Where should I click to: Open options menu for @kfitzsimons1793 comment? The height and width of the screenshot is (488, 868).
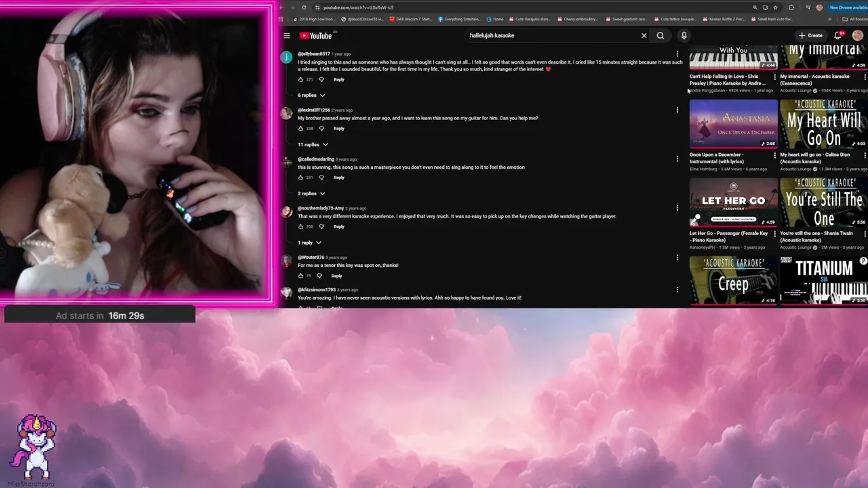pyautogui.click(x=677, y=289)
